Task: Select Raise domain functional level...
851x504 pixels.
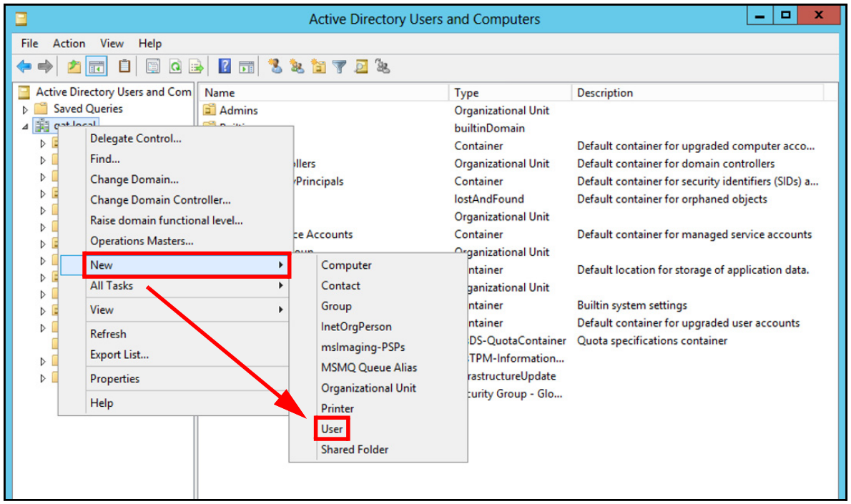Action: 166,220
